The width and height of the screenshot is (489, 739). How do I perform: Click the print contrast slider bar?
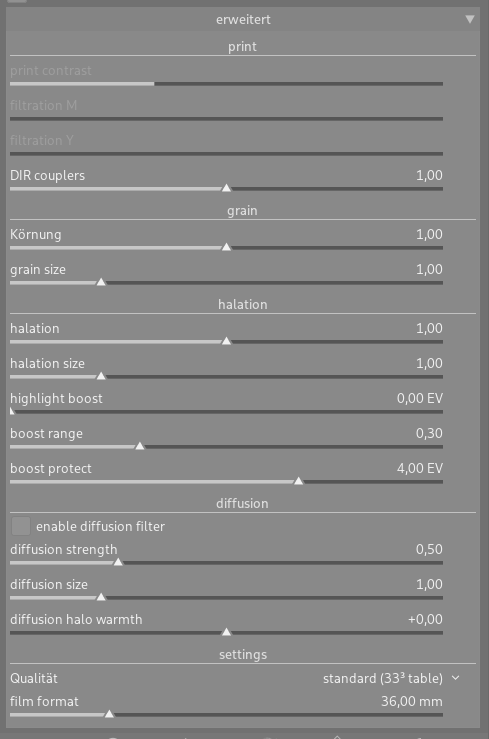coord(226,84)
